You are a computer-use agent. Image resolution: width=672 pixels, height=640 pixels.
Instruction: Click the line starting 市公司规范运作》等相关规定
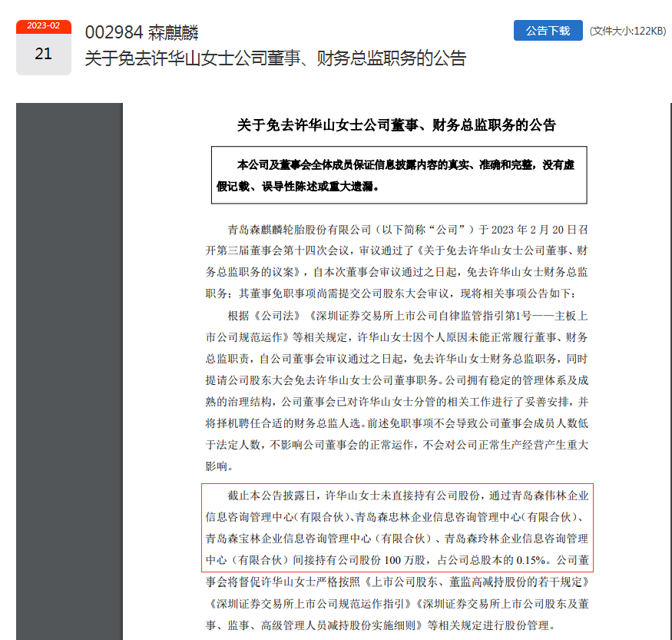[396, 337]
